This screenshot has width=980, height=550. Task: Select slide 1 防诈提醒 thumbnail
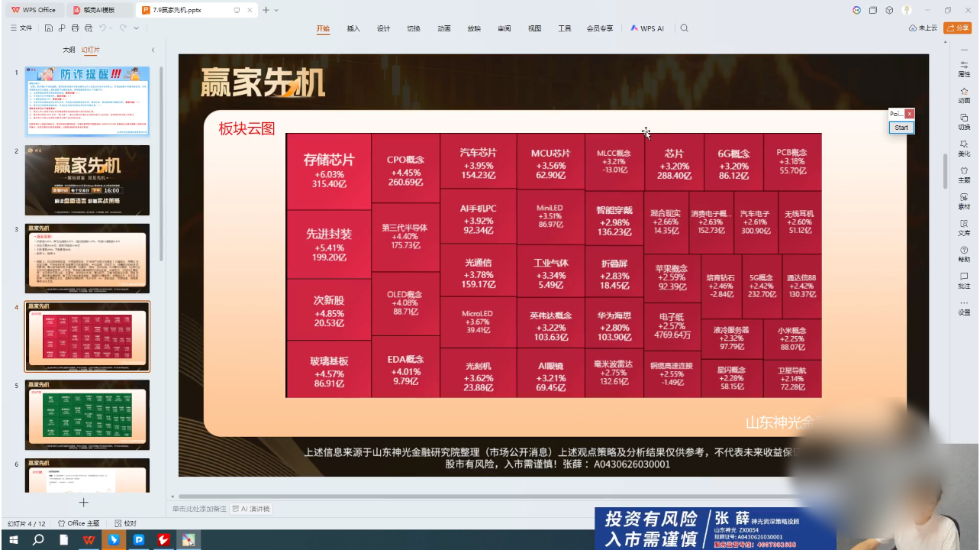(x=88, y=101)
